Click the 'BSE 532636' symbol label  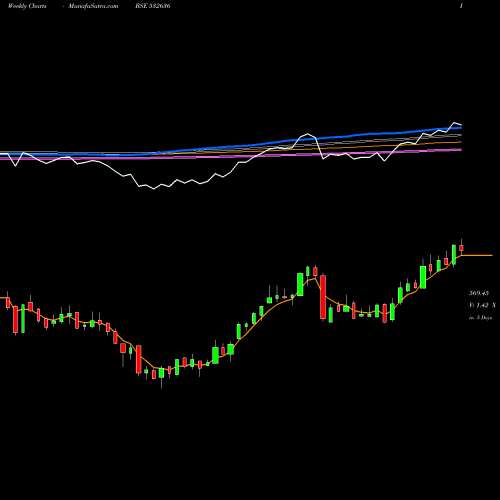click(x=153, y=6)
